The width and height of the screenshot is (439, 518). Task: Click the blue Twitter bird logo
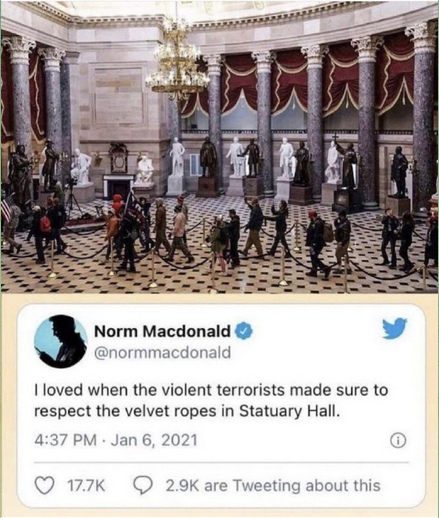pos(394,328)
